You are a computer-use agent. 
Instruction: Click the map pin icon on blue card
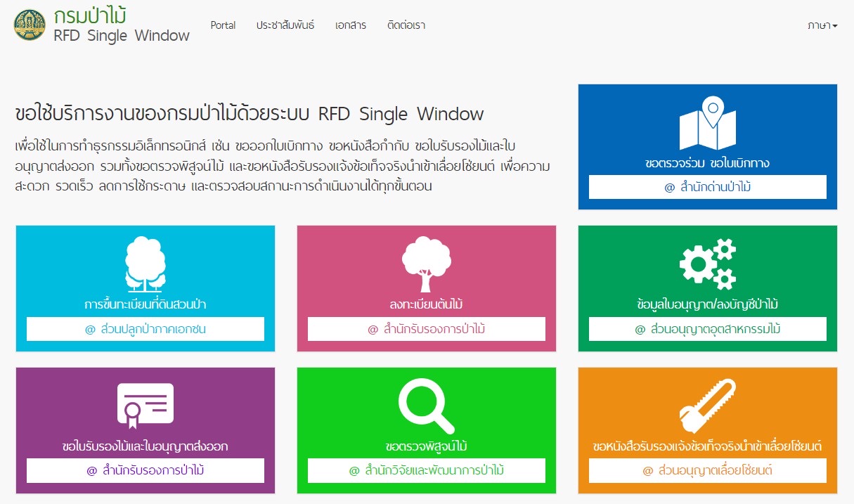[x=707, y=124]
